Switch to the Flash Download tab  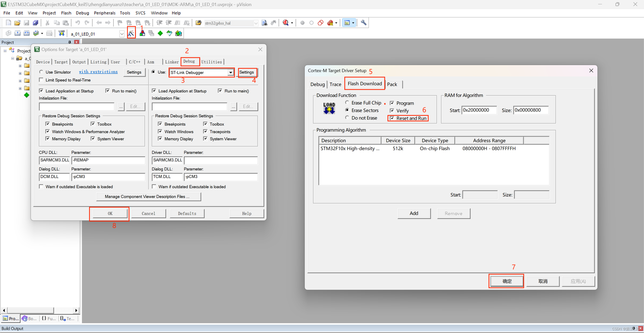coord(364,84)
